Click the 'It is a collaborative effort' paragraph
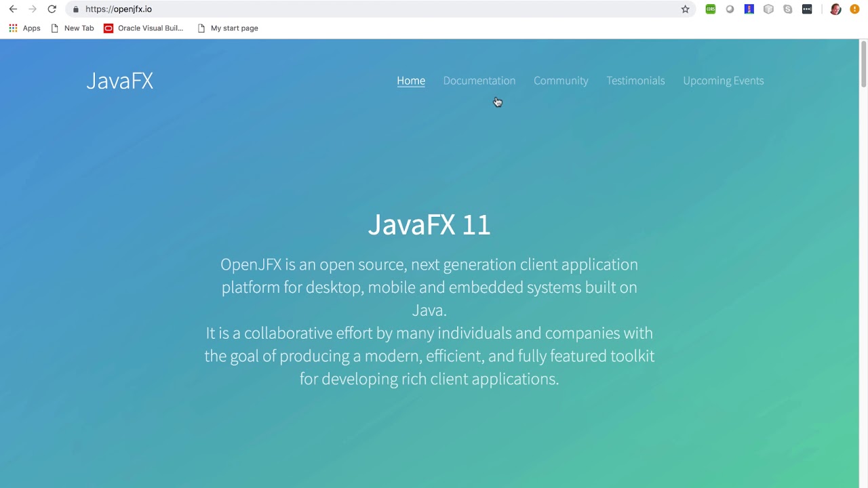Viewport: 868px width, 488px height. [x=429, y=356]
